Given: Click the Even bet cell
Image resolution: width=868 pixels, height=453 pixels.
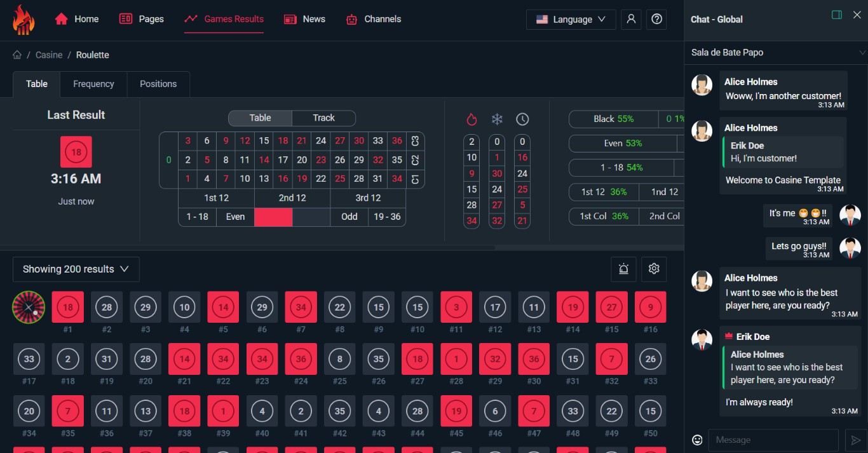Looking at the screenshot, I should [x=235, y=217].
